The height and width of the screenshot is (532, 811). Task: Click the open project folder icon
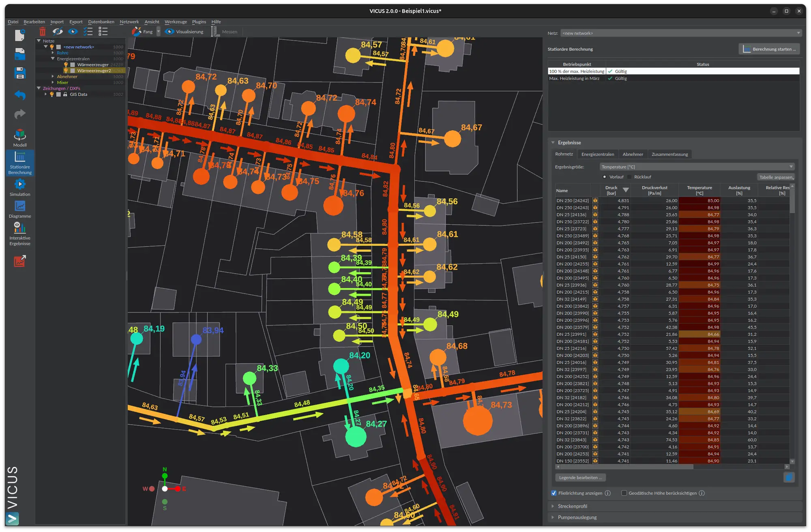(x=19, y=54)
